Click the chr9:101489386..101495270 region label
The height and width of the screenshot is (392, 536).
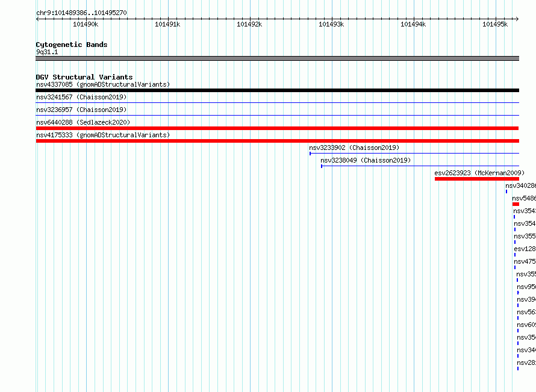[x=81, y=13]
